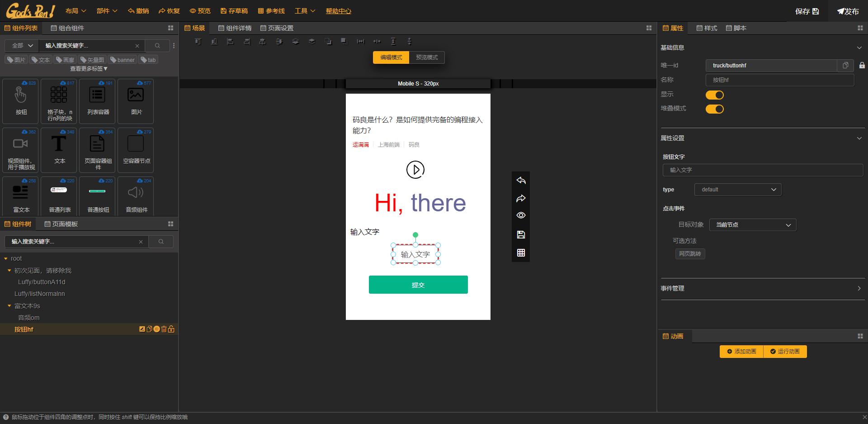The width and height of the screenshot is (868, 424).
Task: Click the horizontal arrows spacing icon
Action: pyautogui.click(x=377, y=42)
